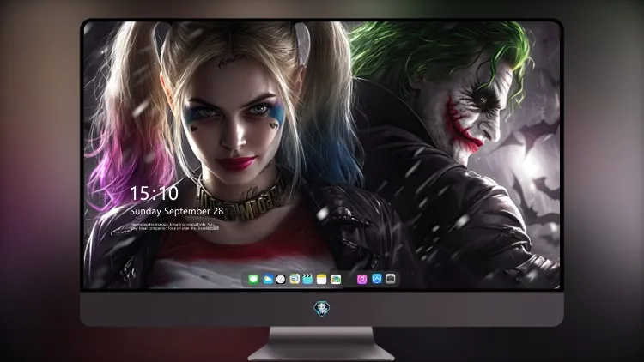The height and width of the screenshot is (362, 644).
Task: Open the Maps app in the dock
Action: 295,280
